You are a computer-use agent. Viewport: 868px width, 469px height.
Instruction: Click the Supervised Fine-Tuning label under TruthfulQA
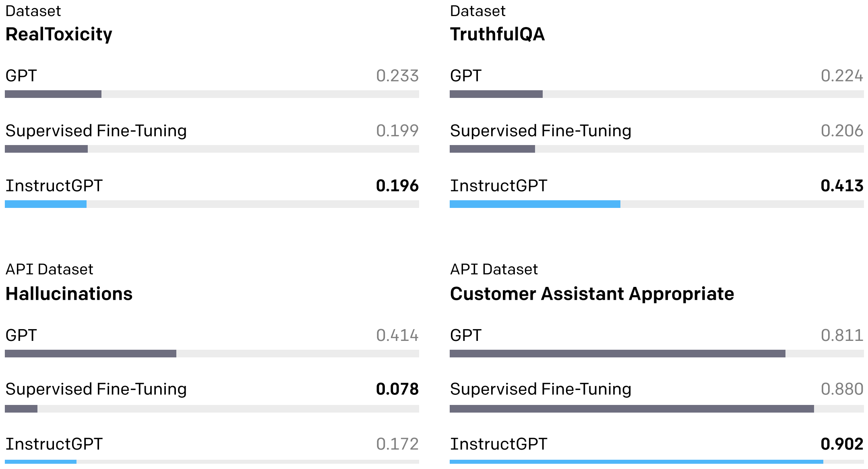(x=541, y=131)
